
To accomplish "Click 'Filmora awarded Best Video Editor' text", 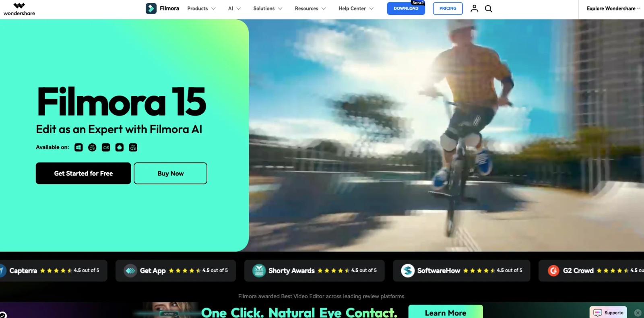I will (321, 296).
